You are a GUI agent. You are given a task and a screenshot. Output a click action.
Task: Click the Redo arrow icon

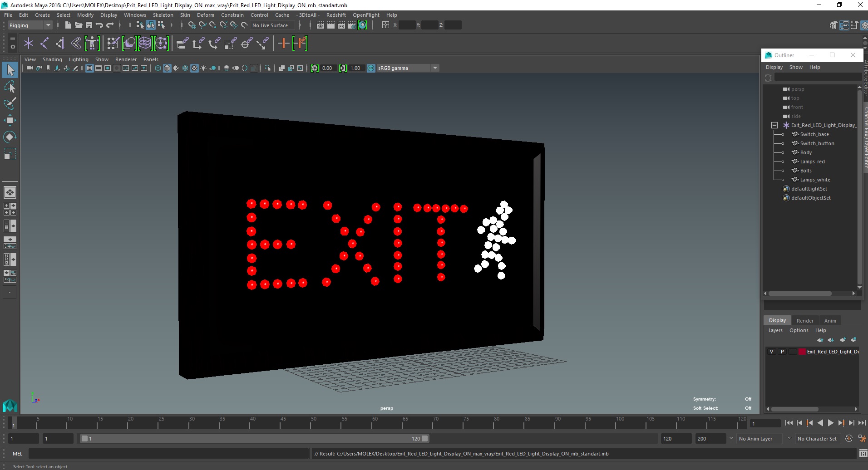[x=110, y=25]
